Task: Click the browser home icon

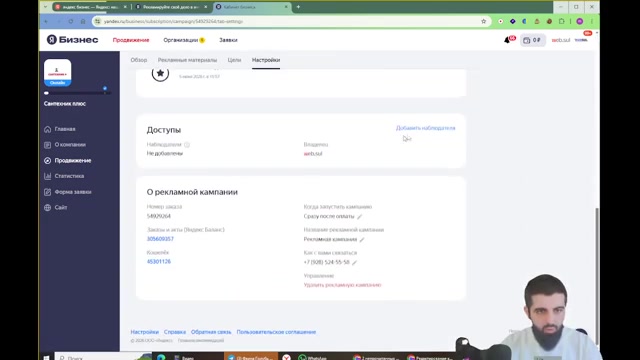Action: (83, 21)
